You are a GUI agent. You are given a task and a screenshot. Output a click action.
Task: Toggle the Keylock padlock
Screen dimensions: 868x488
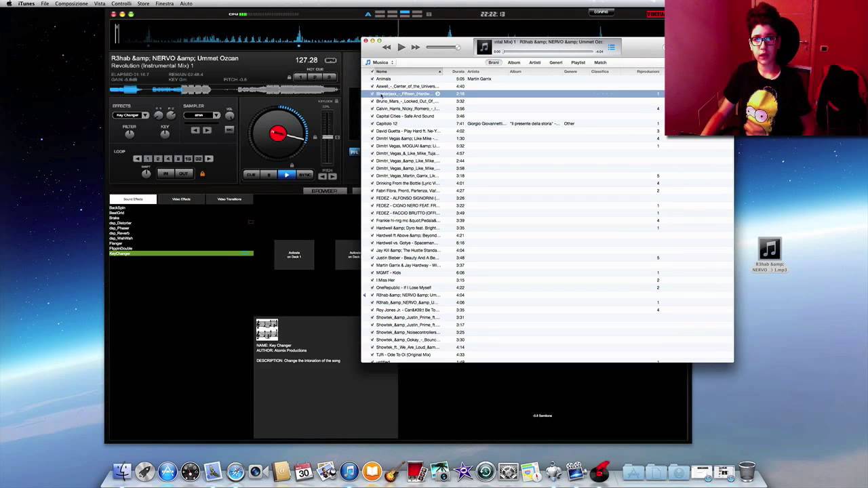coord(336,100)
